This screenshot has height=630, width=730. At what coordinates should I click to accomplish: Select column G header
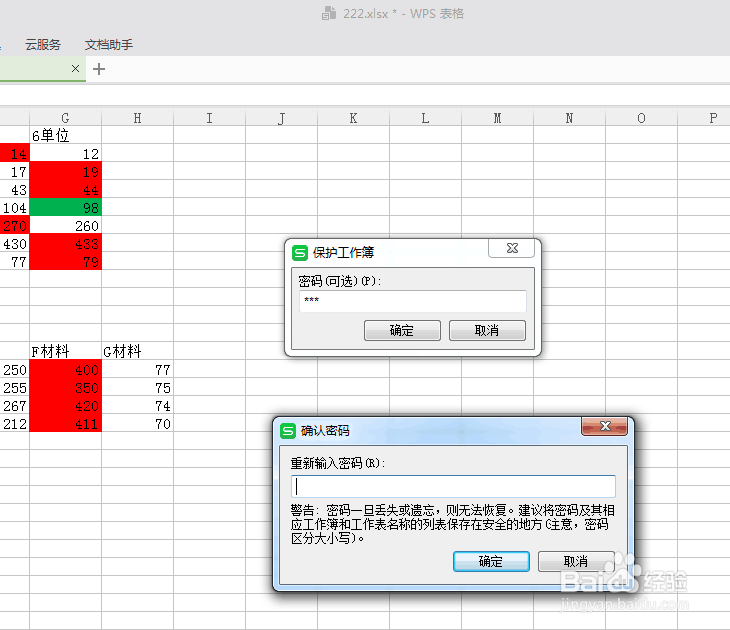[x=65, y=118]
